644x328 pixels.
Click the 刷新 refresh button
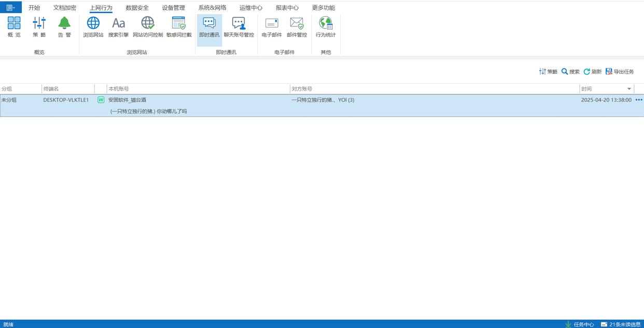click(593, 72)
